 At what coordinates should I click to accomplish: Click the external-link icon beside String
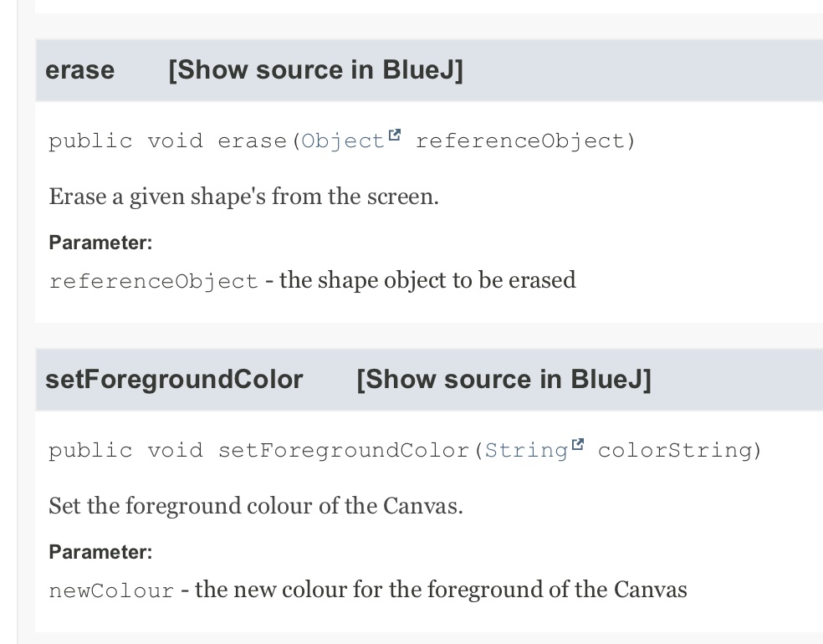pos(578,446)
